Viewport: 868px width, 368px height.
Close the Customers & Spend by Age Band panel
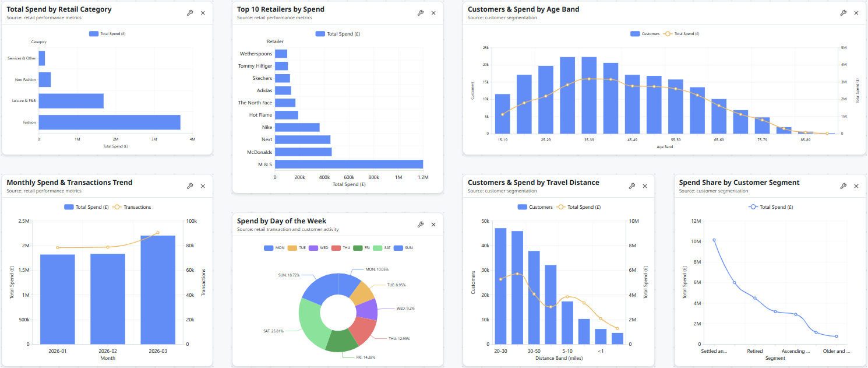tap(856, 13)
